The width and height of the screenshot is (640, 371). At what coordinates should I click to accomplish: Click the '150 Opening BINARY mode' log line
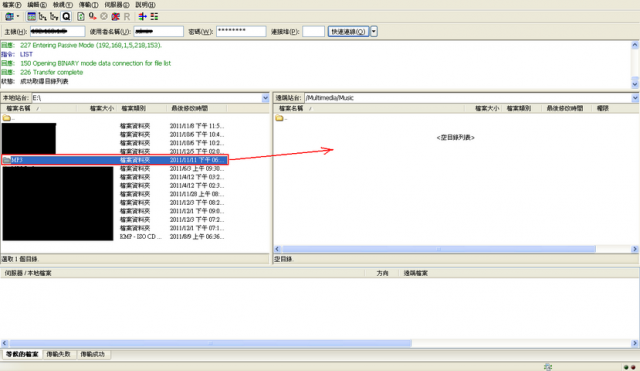coord(96,63)
